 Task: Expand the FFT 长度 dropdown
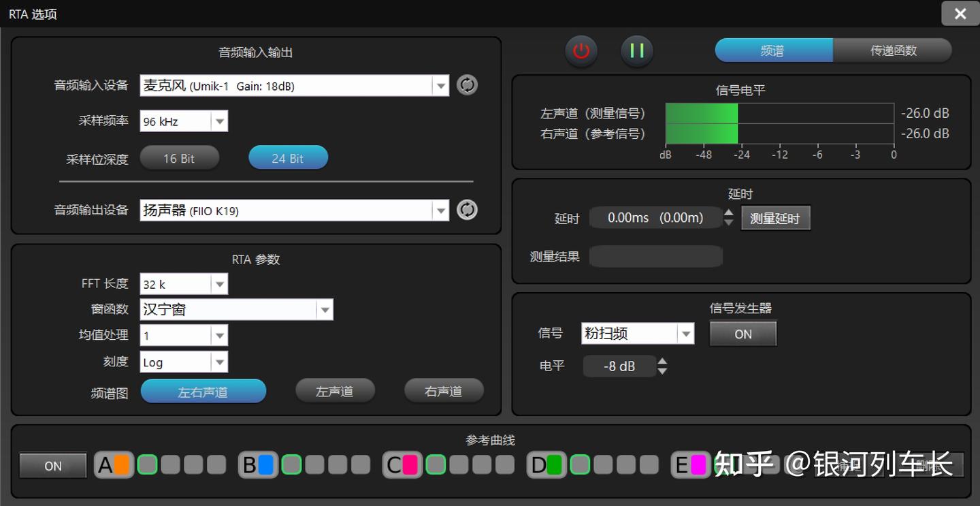point(219,284)
